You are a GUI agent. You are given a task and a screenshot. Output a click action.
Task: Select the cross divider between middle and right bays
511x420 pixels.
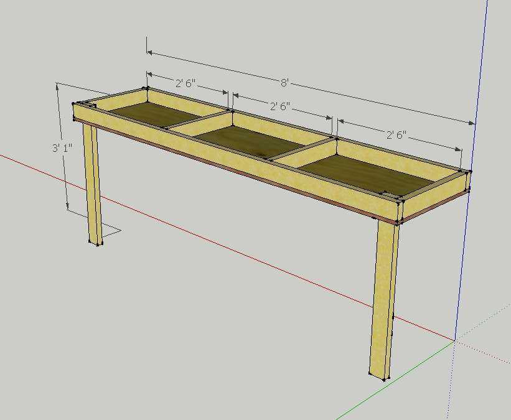click(x=304, y=151)
